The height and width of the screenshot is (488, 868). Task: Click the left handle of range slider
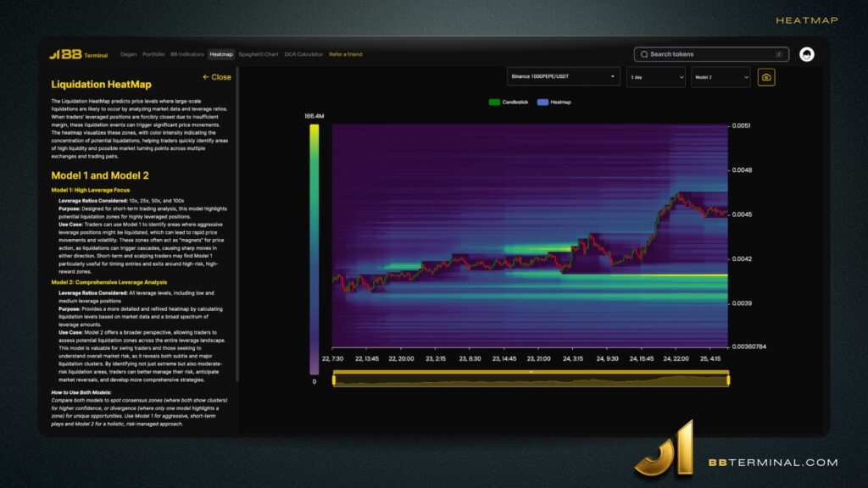(x=334, y=380)
